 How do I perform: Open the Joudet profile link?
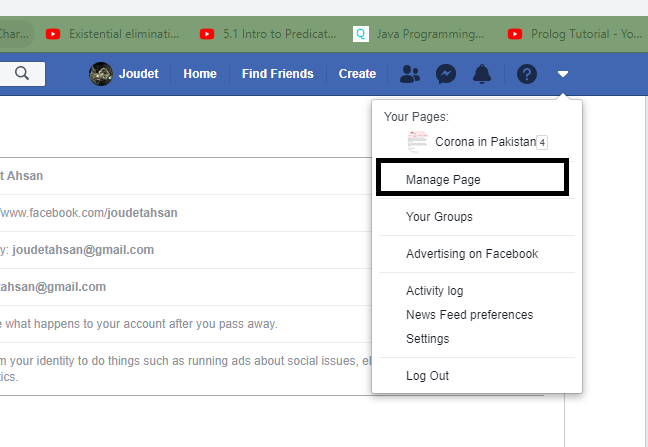click(138, 74)
